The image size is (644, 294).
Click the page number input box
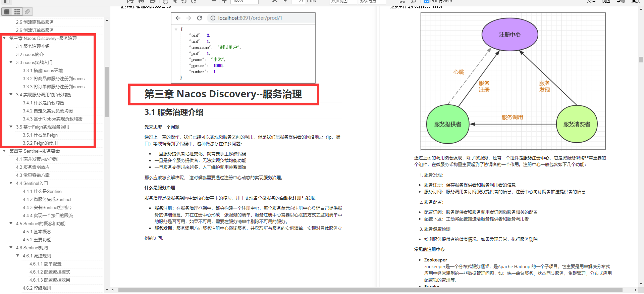click(298, 1)
